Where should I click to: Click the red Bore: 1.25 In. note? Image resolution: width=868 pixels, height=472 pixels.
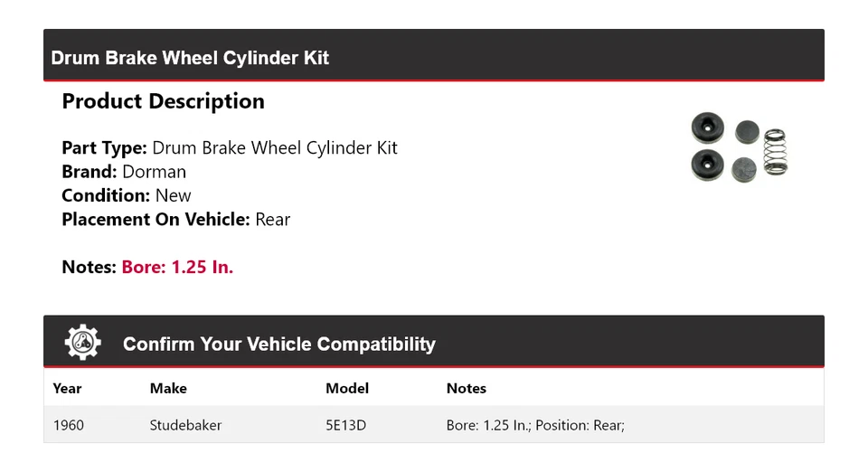point(177,267)
